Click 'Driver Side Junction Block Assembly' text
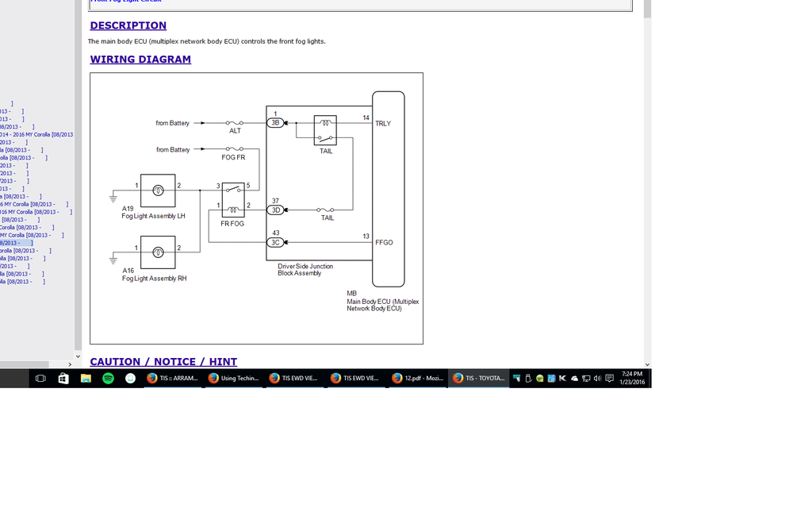812x508 pixels. 305,270
